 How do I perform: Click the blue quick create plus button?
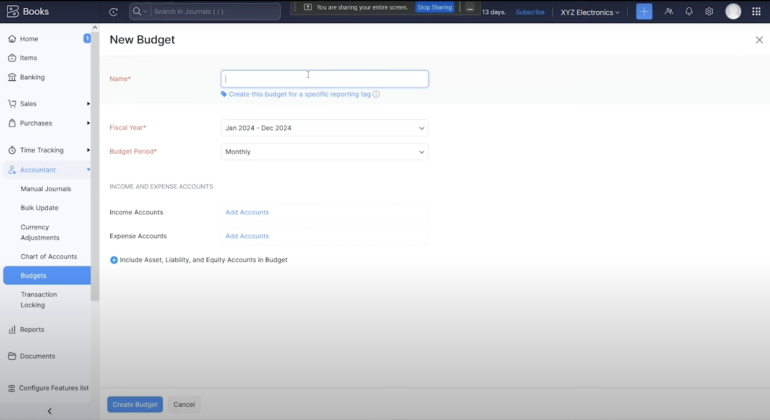[644, 12]
